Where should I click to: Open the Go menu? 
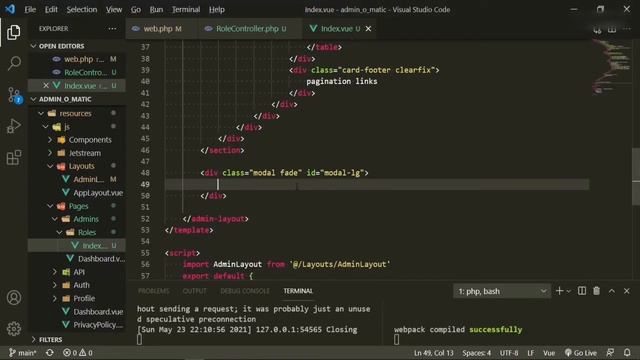136,9
